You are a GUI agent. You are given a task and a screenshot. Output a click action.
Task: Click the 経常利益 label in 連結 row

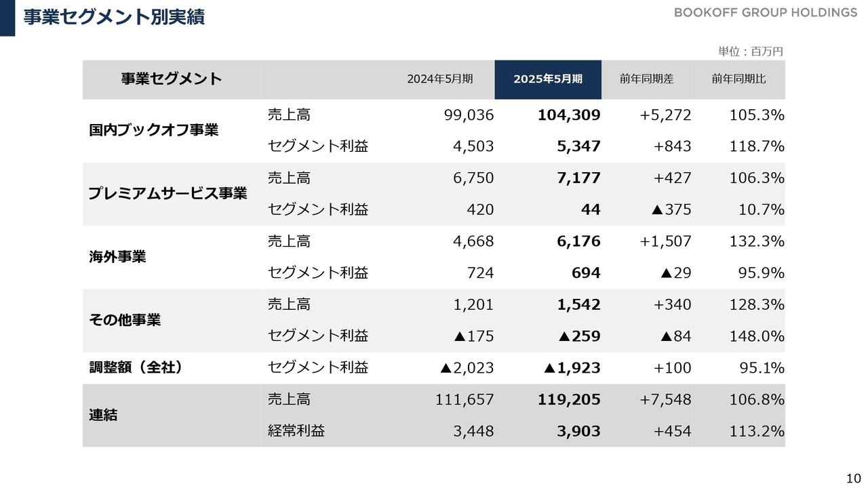[296, 431]
